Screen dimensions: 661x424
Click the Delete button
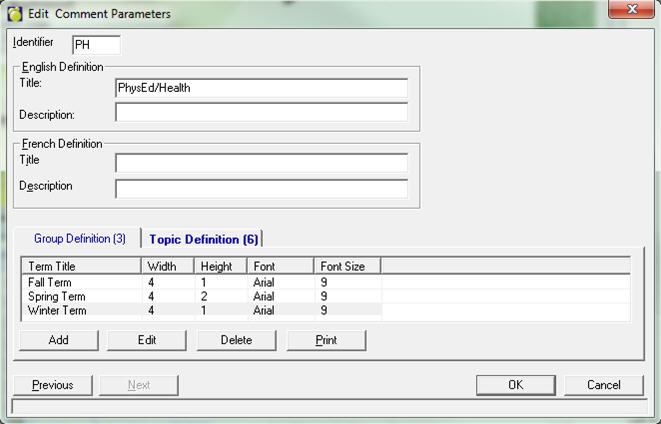[236, 340]
